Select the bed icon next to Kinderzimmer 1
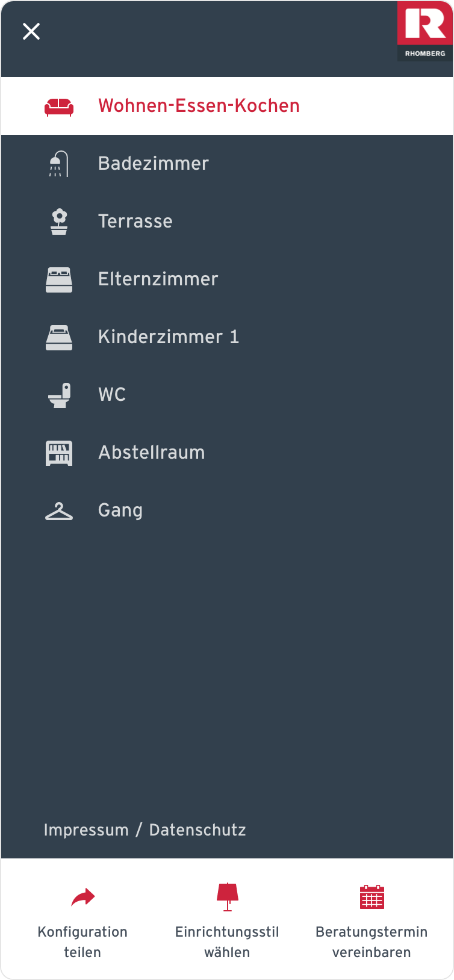 (59, 336)
